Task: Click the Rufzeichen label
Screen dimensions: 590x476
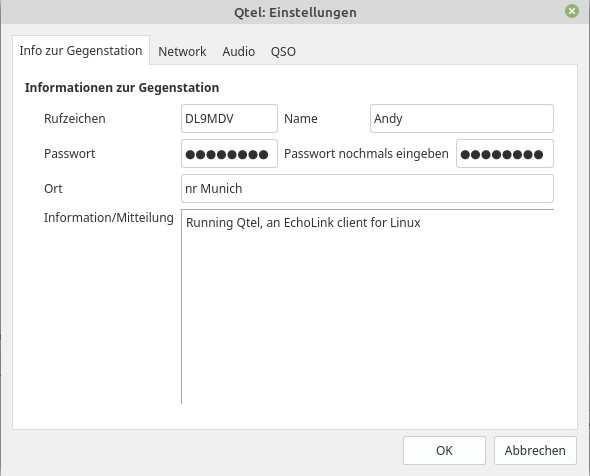Action: point(75,119)
